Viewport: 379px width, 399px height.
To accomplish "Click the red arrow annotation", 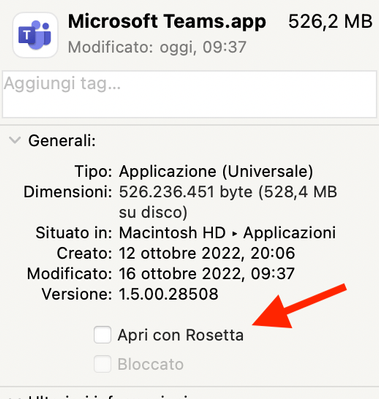I will [298, 306].
